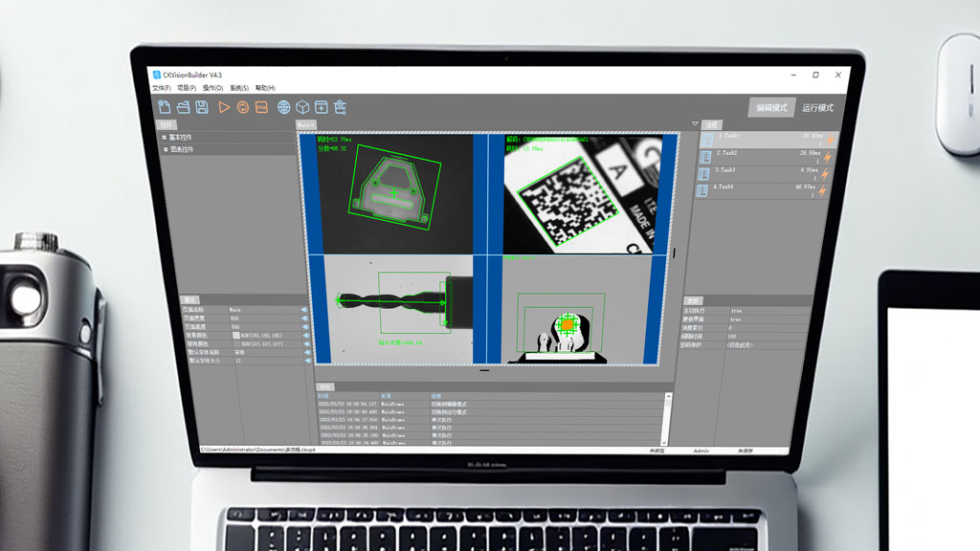
Task: Click the blue arrow on the 禁用颜色 row
Action: pyautogui.click(x=307, y=343)
